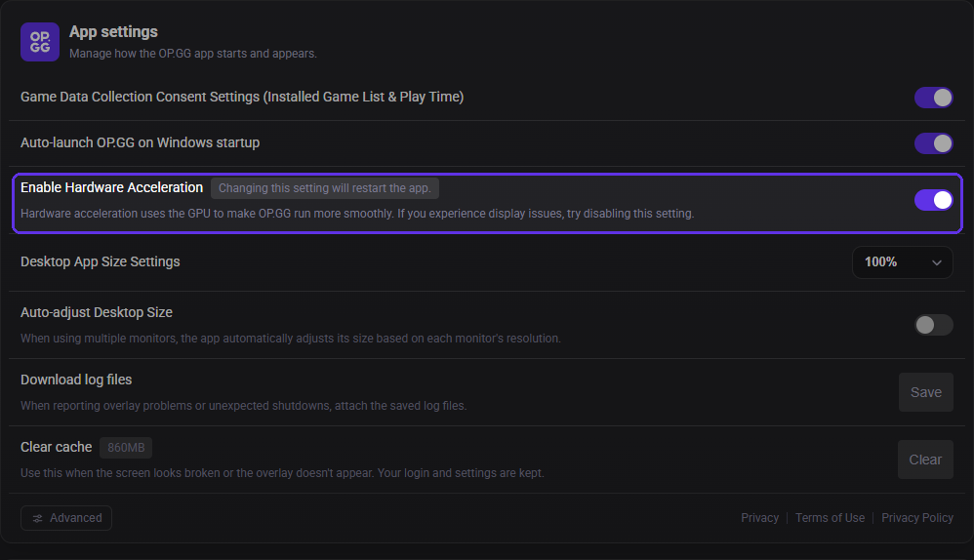Open Terms of Use link
Image resolution: width=974 pixels, height=560 pixels.
pos(830,518)
